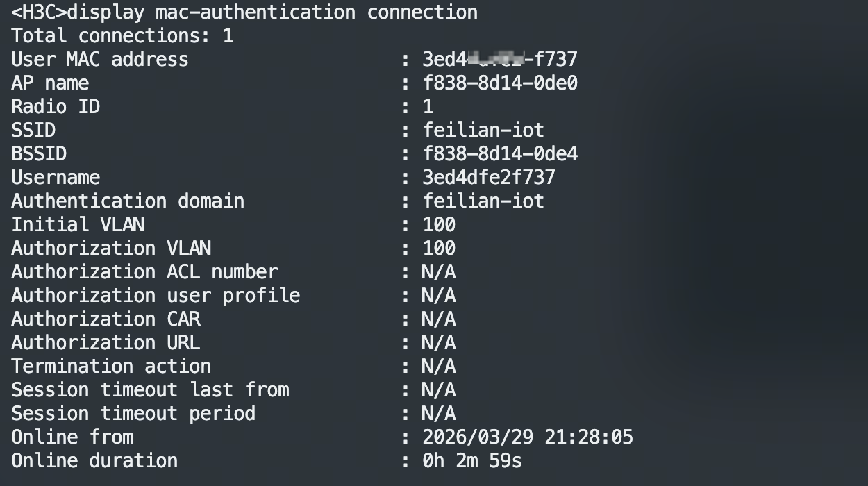Click the Authorization CAR label
This screenshot has width=868, height=486.
click(x=106, y=319)
